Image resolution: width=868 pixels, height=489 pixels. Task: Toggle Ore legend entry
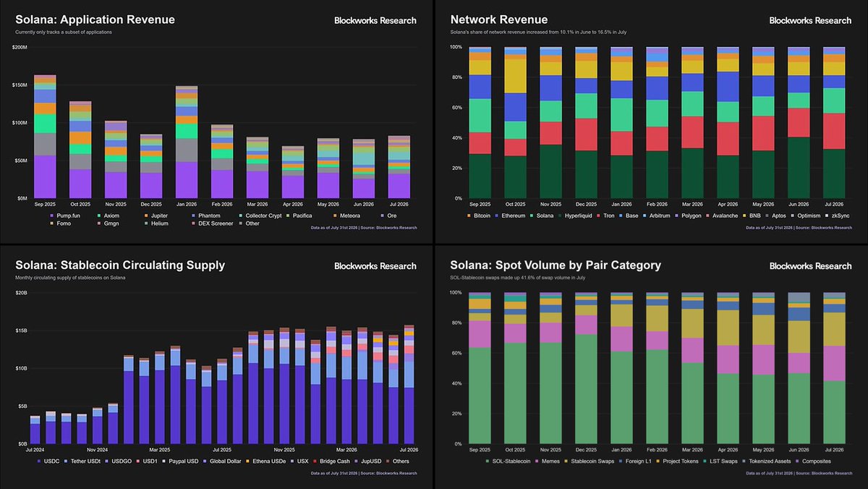click(x=389, y=216)
